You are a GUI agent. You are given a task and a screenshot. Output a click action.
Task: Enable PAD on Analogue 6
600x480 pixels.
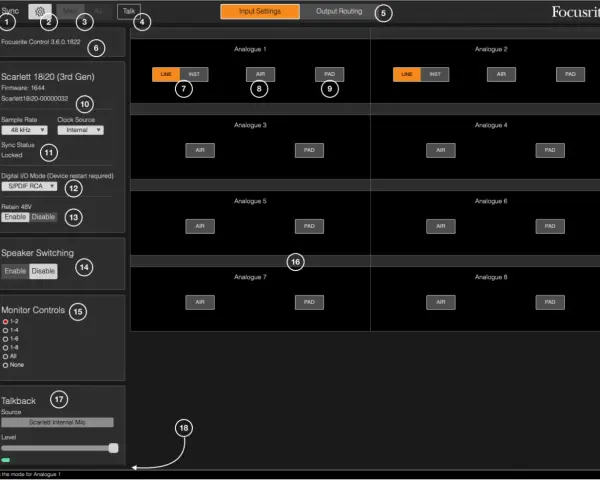click(550, 226)
